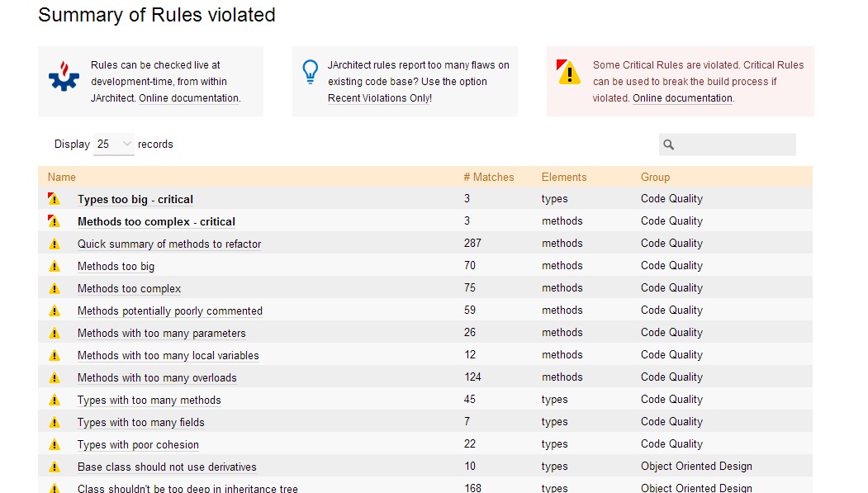Click warning icon beside Types with poor cohesion
This screenshot has width=868, height=493.
[x=55, y=444]
